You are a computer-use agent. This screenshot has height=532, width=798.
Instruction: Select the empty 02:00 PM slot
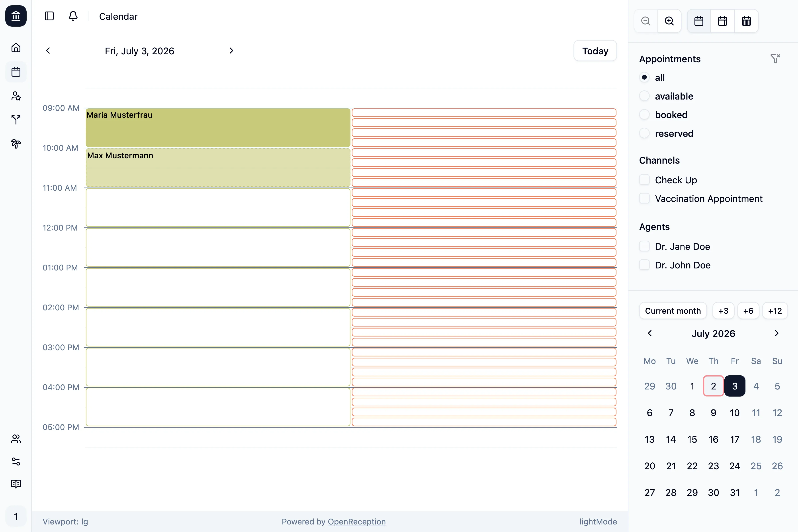[218, 327]
